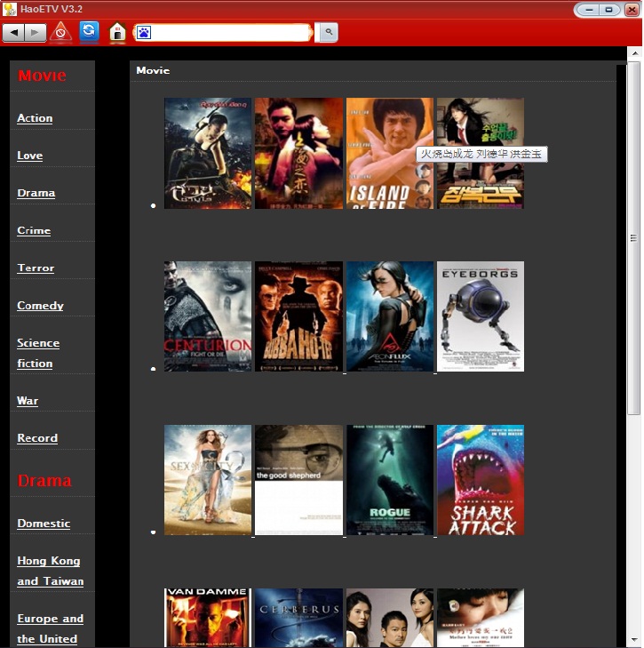Open the Hong Kong and Taiwan drama link
This screenshot has height=648, width=644.
point(50,571)
